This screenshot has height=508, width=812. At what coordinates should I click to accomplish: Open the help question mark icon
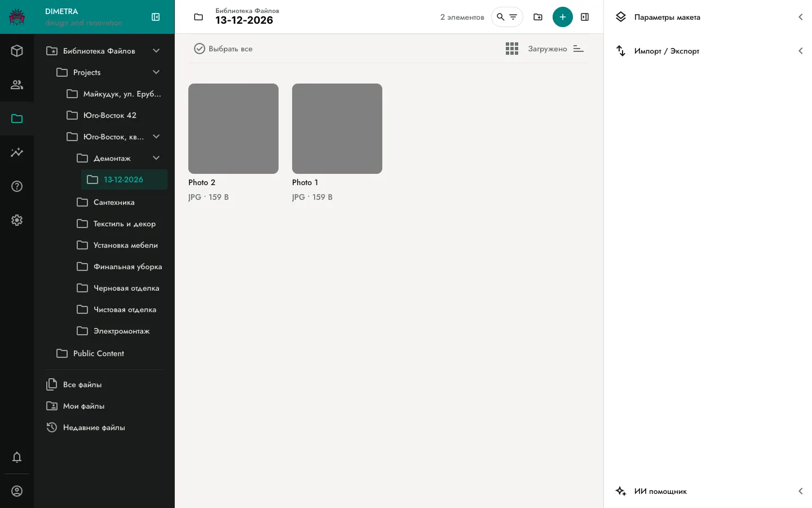click(17, 186)
